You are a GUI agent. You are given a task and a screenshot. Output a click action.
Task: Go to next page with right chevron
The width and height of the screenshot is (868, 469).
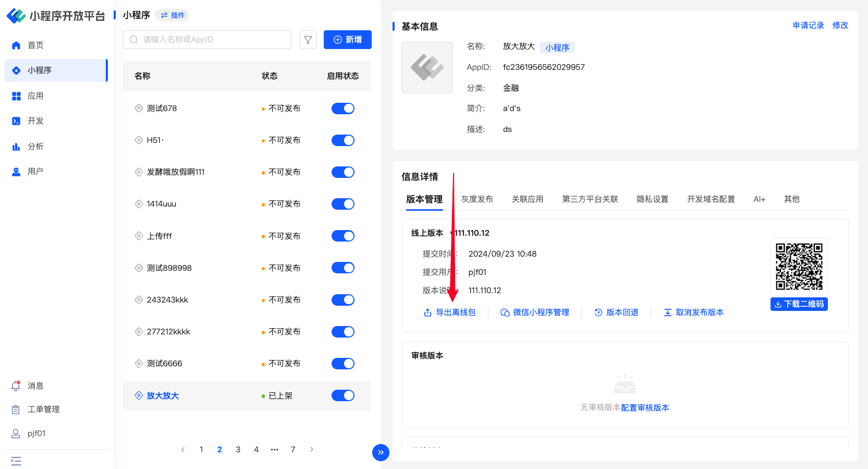tap(312, 450)
